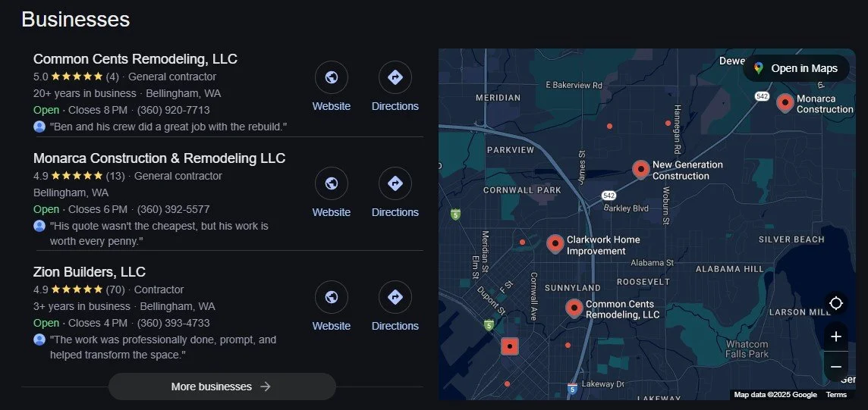Image resolution: width=868 pixels, height=410 pixels.
Task: Click the Ben and his crew review
Action: (168, 127)
